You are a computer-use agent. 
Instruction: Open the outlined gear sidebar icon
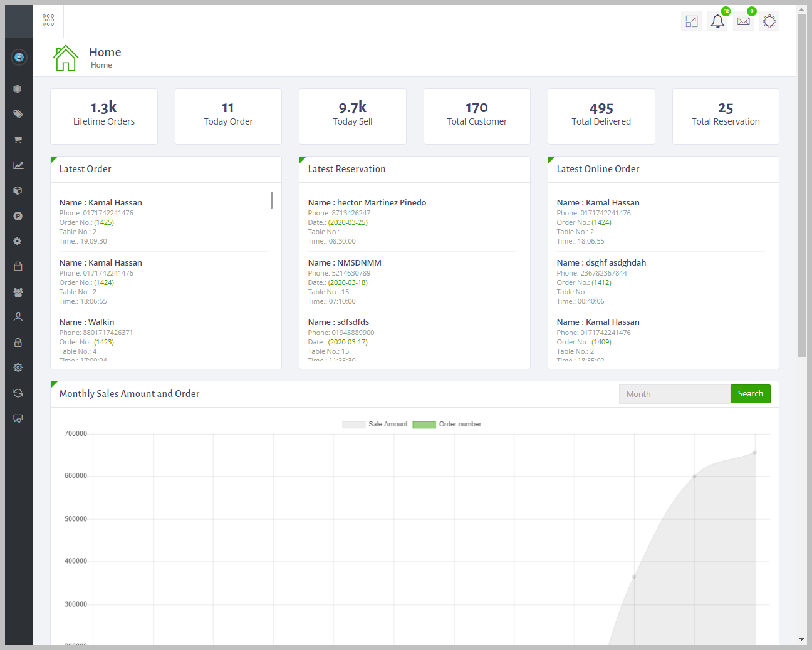coord(18,368)
